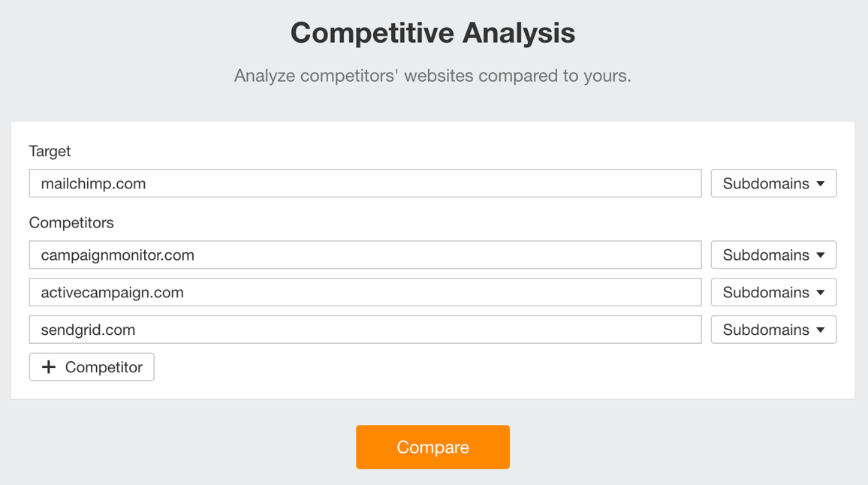The height and width of the screenshot is (485, 868).
Task: Click the campaignmonitor.com competitor field
Action: tap(365, 255)
